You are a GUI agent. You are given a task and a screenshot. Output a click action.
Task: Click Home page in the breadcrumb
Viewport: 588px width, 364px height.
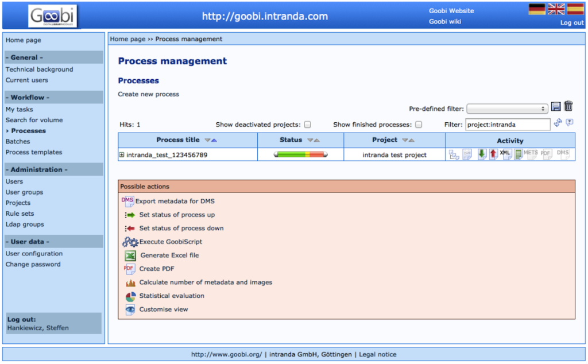click(127, 39)
